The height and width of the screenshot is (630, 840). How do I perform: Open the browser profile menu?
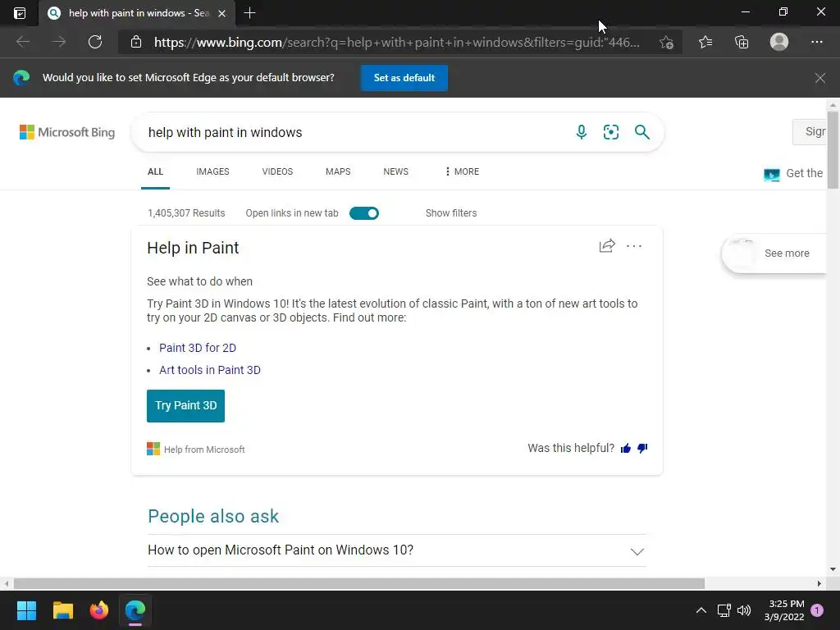pyautogui.click(x=779, y=42)
